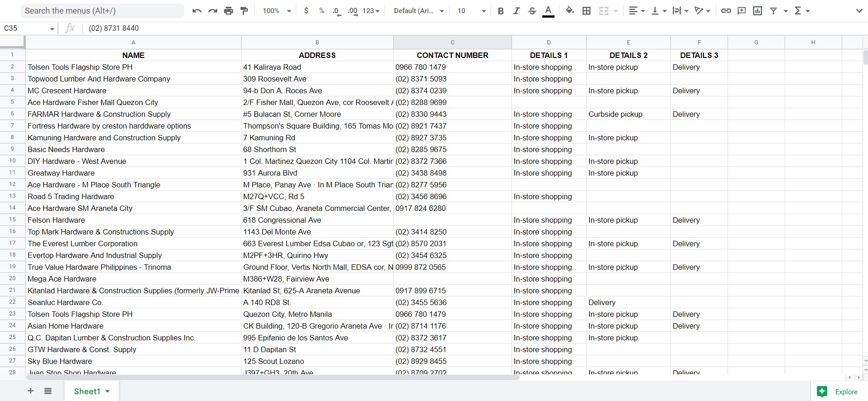This screenshot has height=401, width=868.
Task: Select phone cell (02) 8732 4551
Action: [x=452, y=349]
